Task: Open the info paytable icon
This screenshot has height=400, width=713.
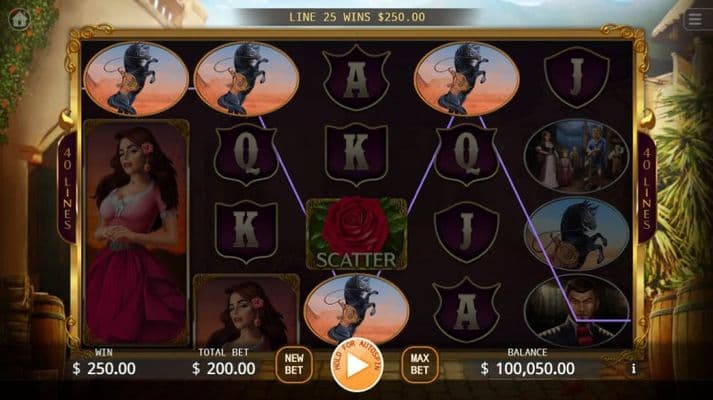Action: (x=633, y=369)
